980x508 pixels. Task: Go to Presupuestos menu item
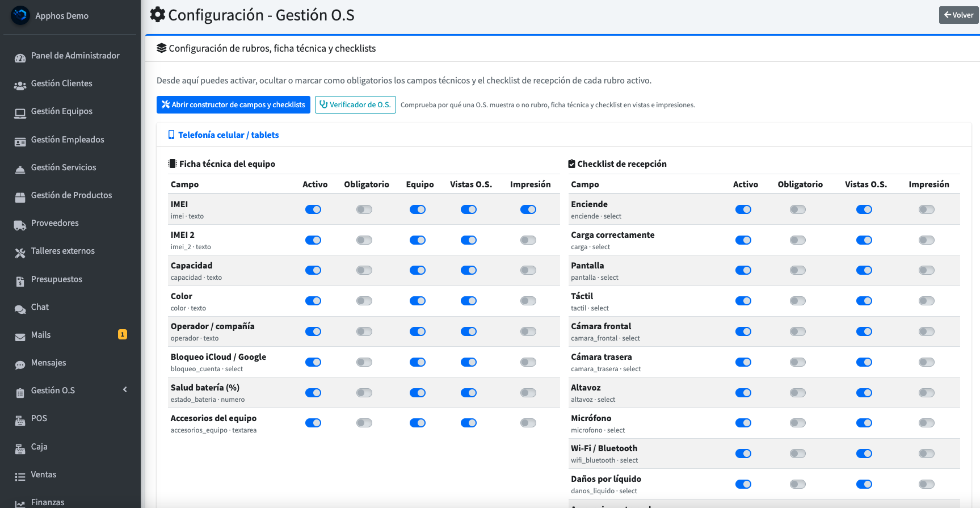click(70, 279)
